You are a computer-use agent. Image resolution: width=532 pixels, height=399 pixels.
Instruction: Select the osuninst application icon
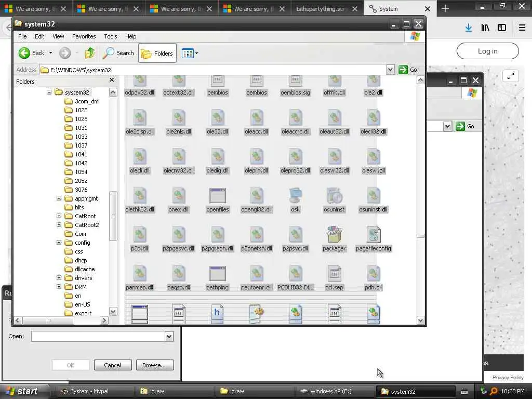pyautogui.click(x=334, y=196)
